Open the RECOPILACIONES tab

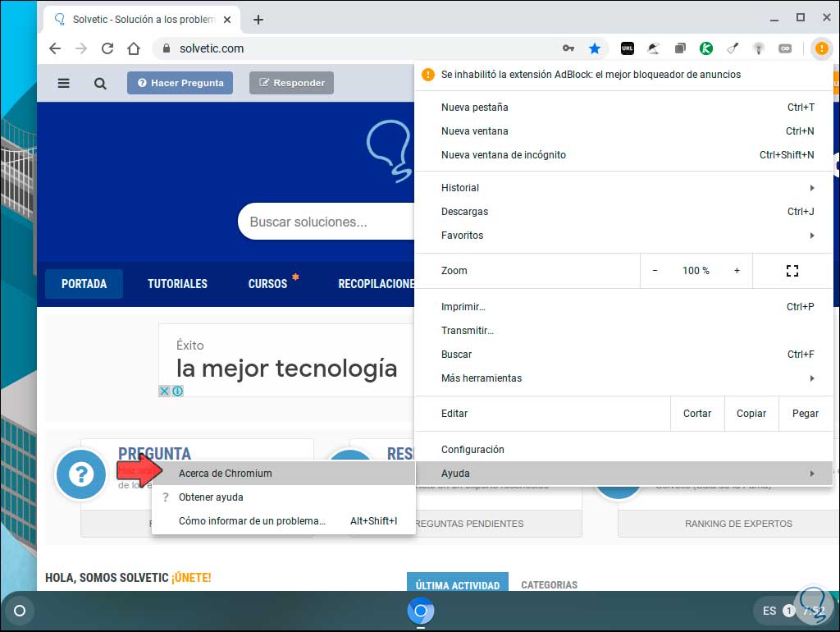(x=376, y=283)
